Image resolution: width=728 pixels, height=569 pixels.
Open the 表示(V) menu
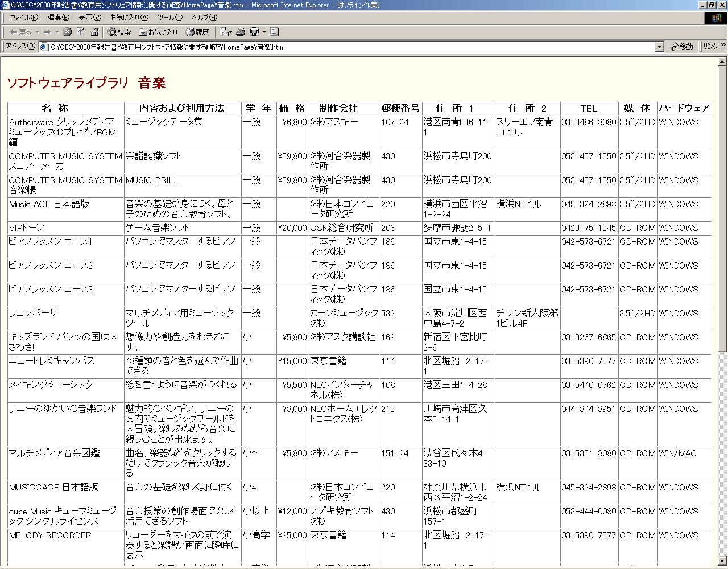(x=90, y=18)
